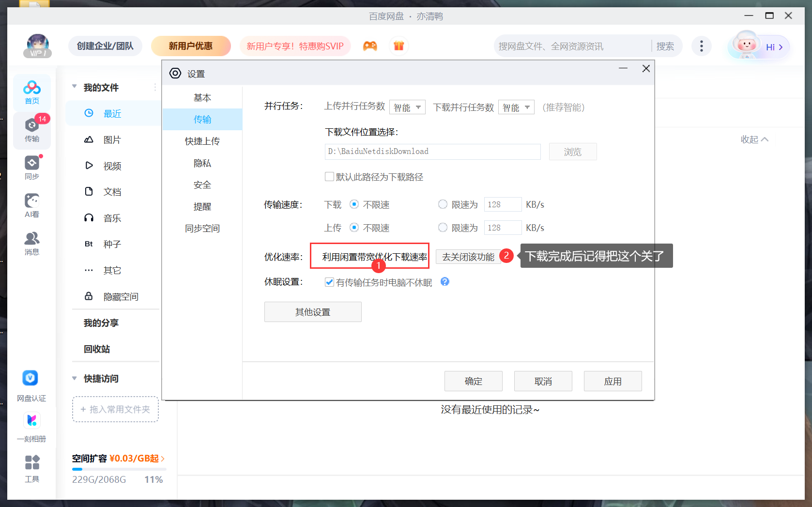The width and height of the screenshot is (812, 507).
Task: Click the 应用 apply button
Action: (x=613, y=381)
